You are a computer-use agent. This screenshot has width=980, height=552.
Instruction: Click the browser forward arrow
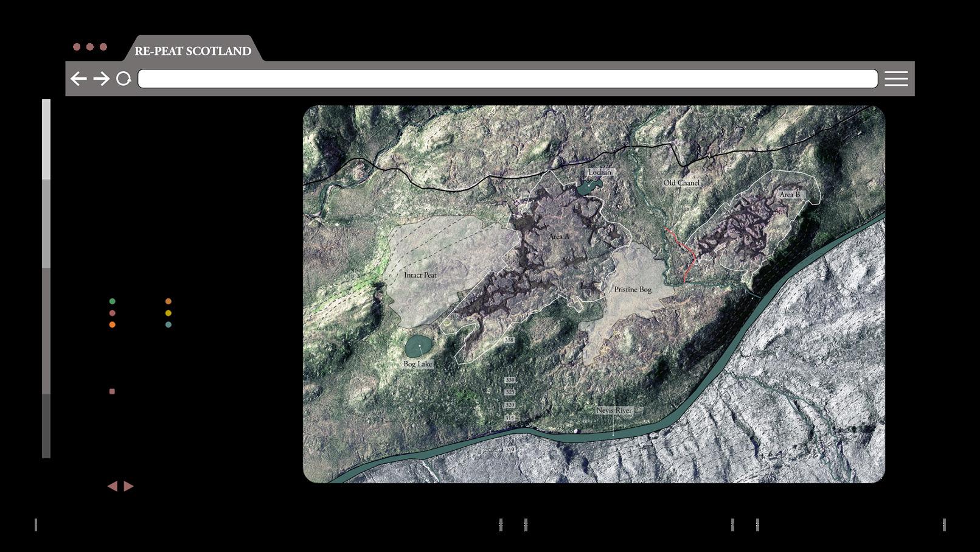click(102, 79)
